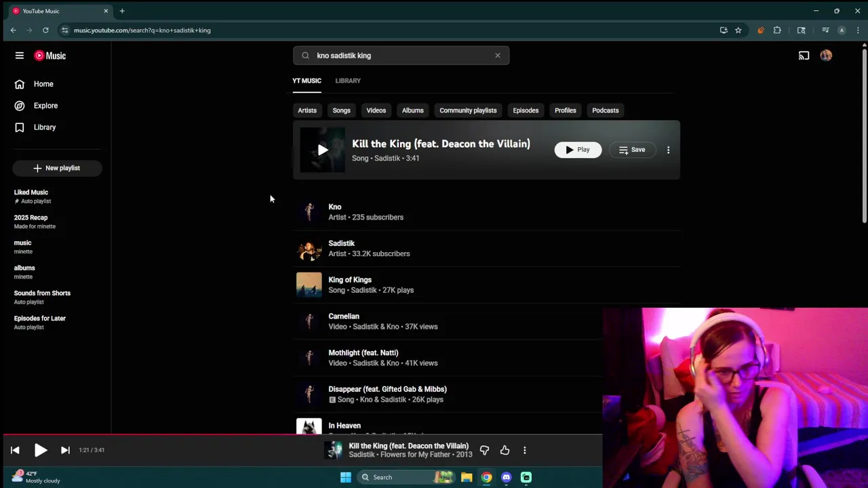
Task: Click the browser address bar URL
Action: 142,30
